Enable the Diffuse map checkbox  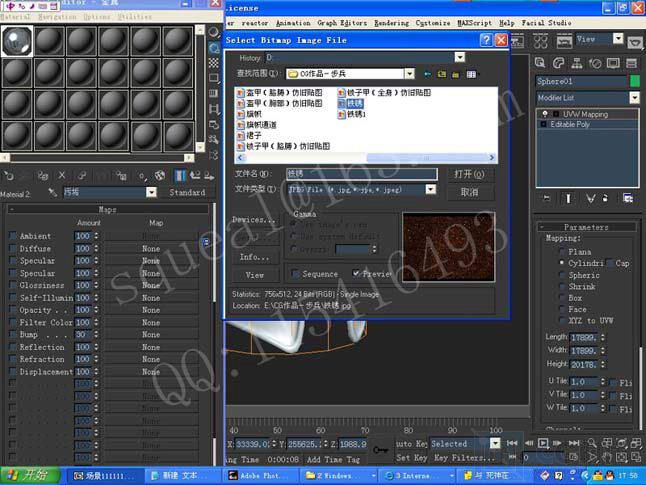click(13, 248)
